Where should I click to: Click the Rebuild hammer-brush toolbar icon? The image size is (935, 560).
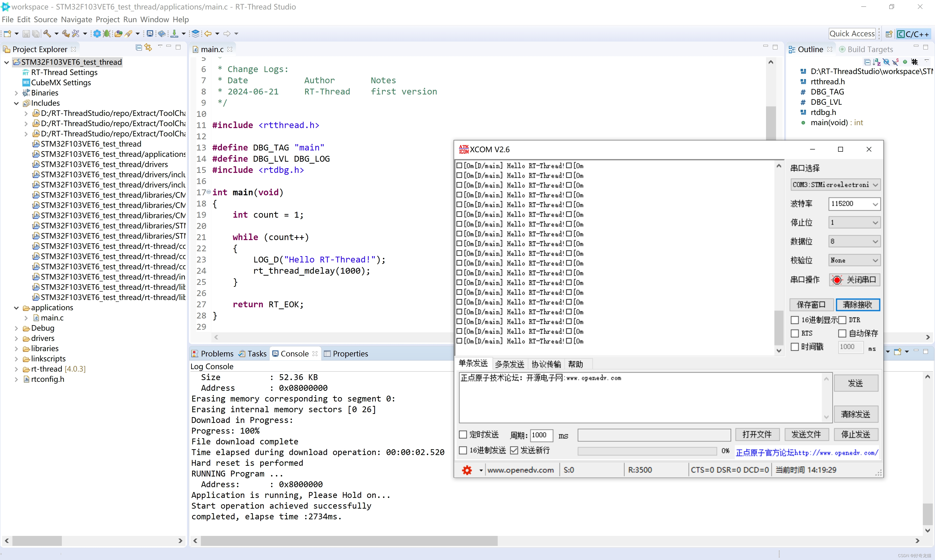coord(66,34)
